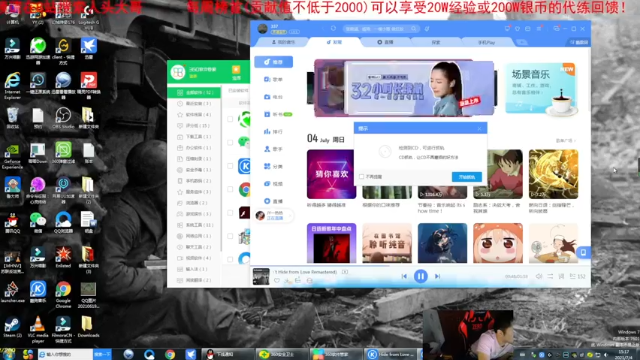Image resolution: width=640 pixels, height=360 pixels.
Task: Tick checkbox beside Chrome icon in 360 list
Action: tap(230, 189)
